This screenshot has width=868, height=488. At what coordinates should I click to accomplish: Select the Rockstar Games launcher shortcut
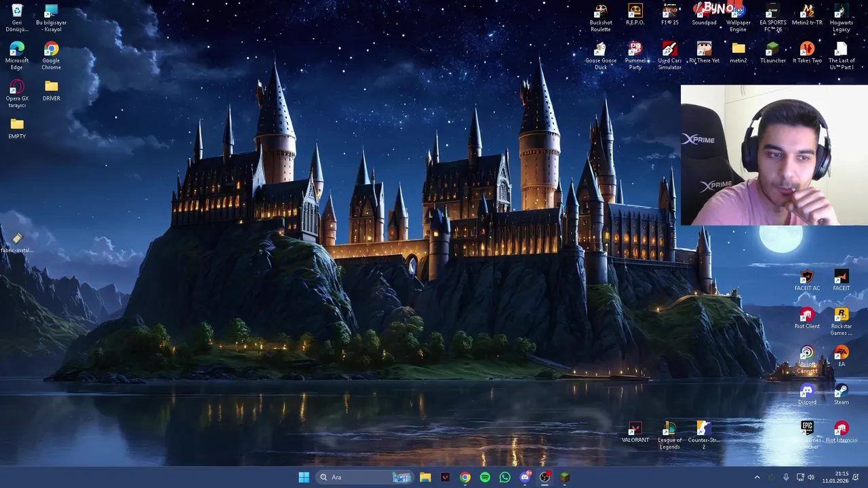(841, 321)
